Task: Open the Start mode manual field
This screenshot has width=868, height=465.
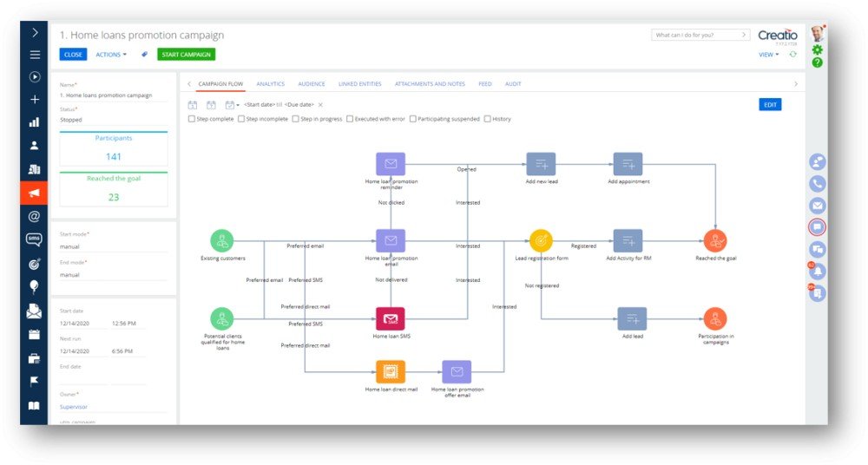Action: coord(114,246)
